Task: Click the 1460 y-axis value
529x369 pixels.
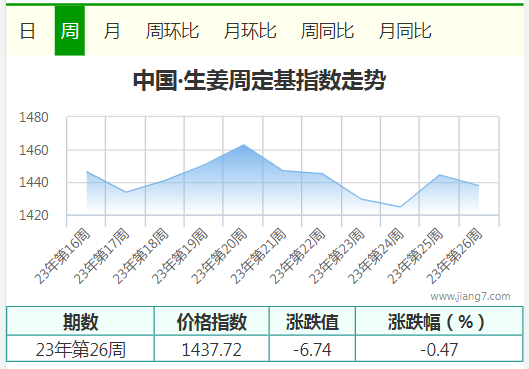Action: [x=34, y=150]
